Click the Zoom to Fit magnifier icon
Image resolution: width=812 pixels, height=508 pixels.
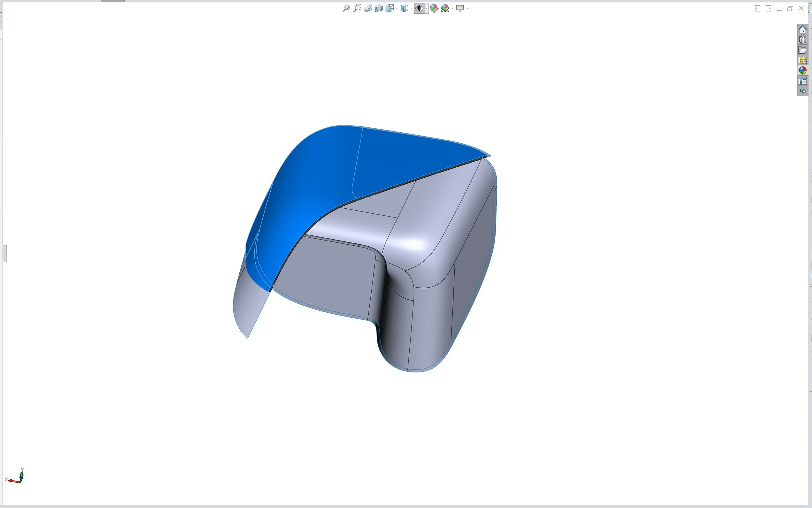point(346,8)
